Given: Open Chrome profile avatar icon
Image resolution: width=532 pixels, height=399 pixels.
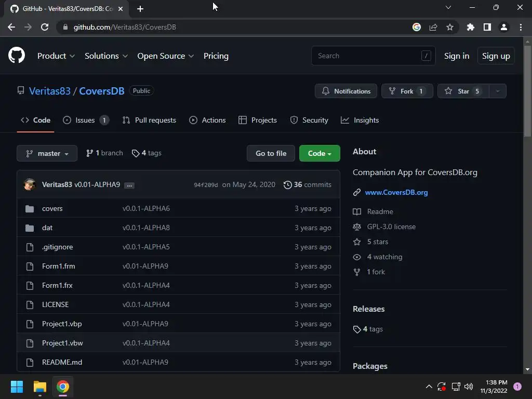Looking at the screenshot, I should pyautogui.click(x=504, y=27).
